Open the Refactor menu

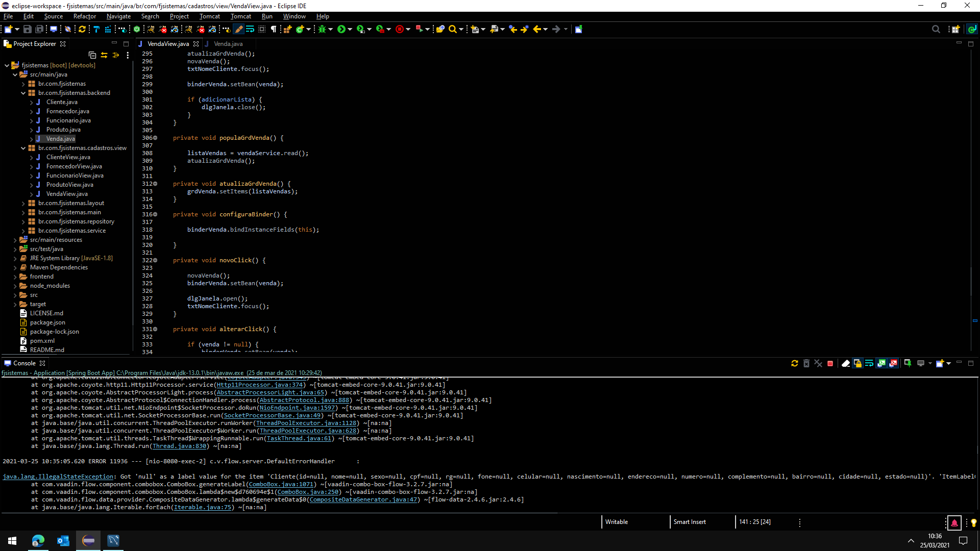(84, 16)
